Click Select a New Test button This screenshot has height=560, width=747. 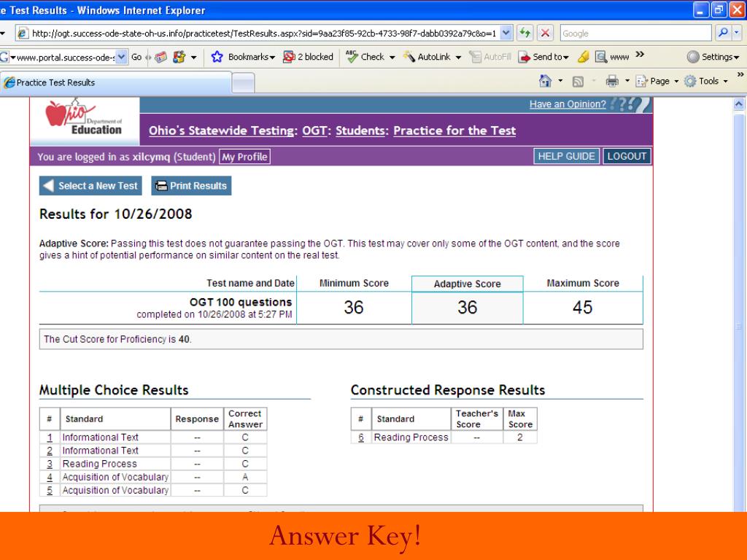90,186
